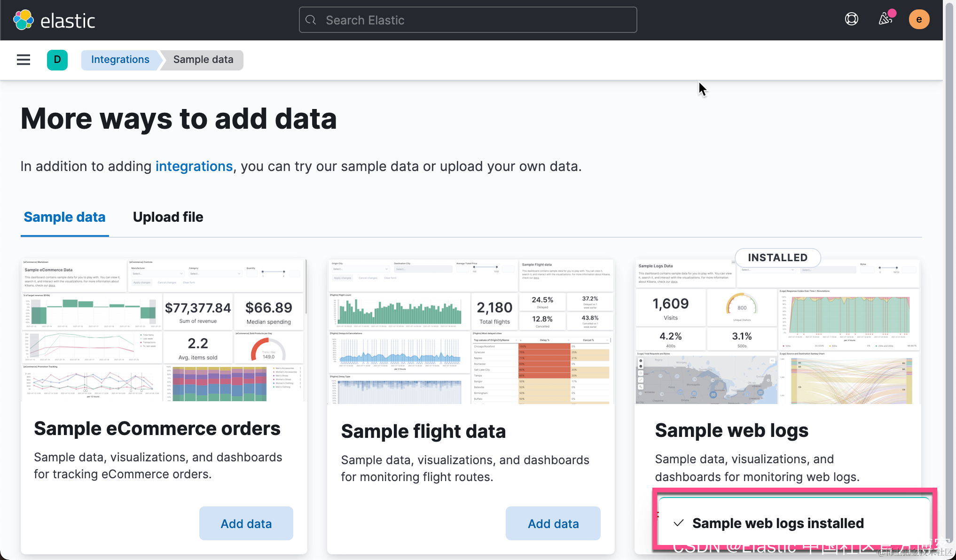Open the user avatar menu
956x560 pixels.
pos(919,19)
